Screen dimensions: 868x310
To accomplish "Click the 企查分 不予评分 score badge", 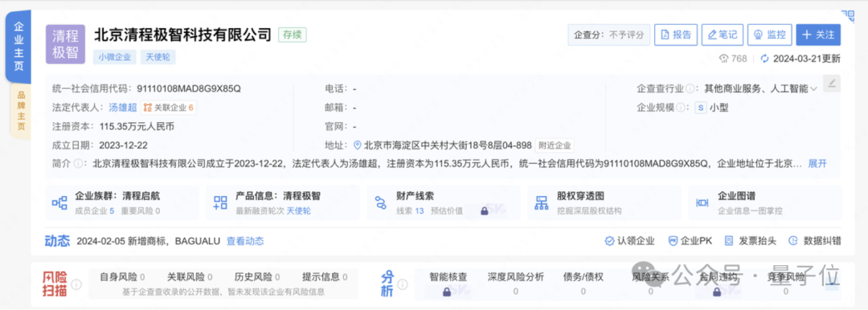I will pyautogui.click(x=609, y=35).
